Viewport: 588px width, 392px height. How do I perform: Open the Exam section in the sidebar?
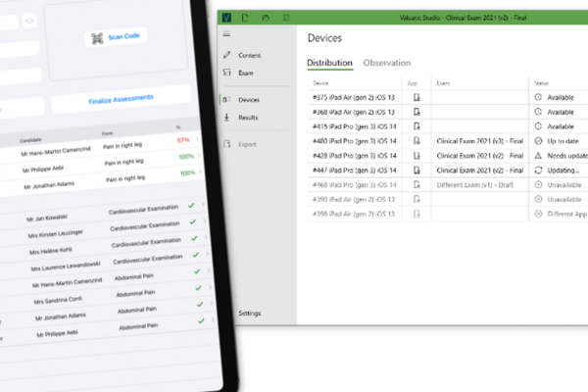(246, 73)
